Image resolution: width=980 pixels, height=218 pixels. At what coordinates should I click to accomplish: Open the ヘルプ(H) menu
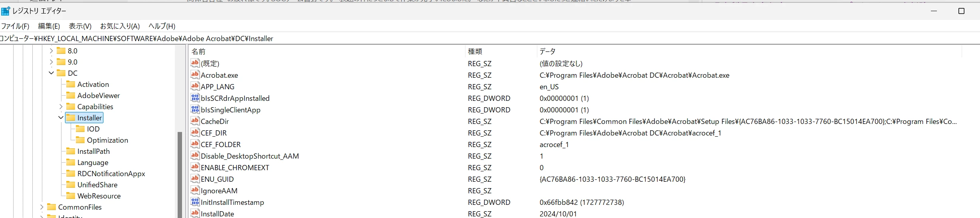[162, 26]
